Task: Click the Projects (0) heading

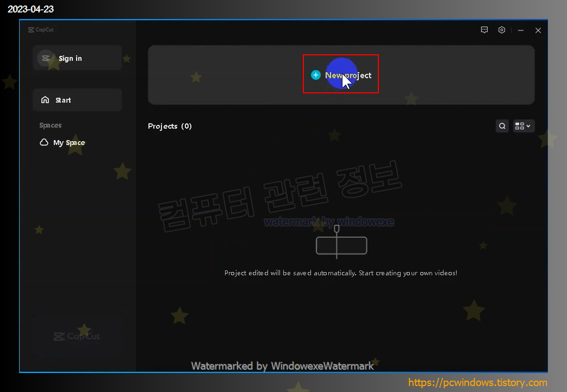Action: tap(170, 126)
